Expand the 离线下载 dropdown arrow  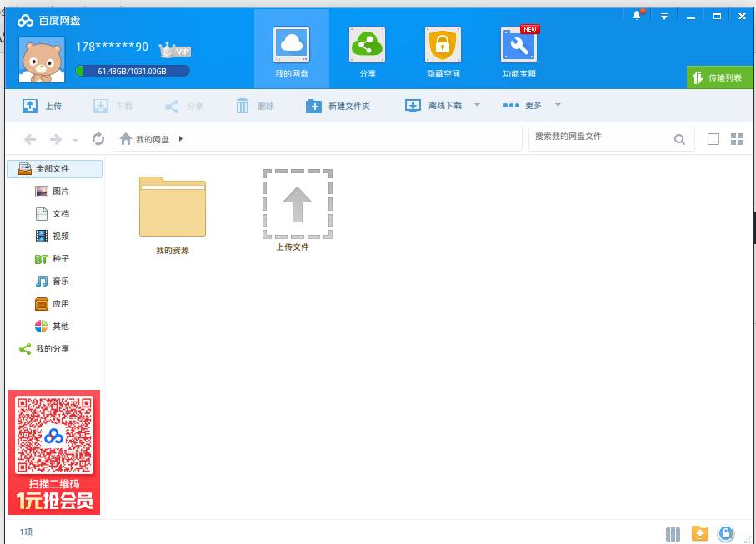pos(477,105)
